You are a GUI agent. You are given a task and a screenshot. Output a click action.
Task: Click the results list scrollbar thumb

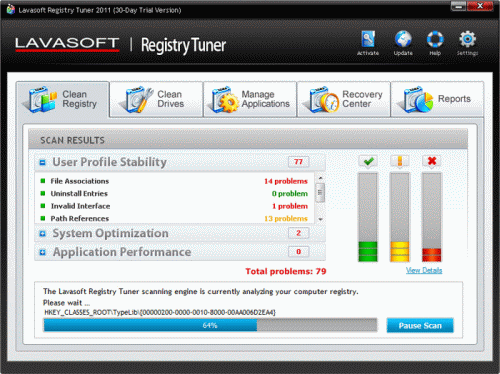tap(320, 193)
